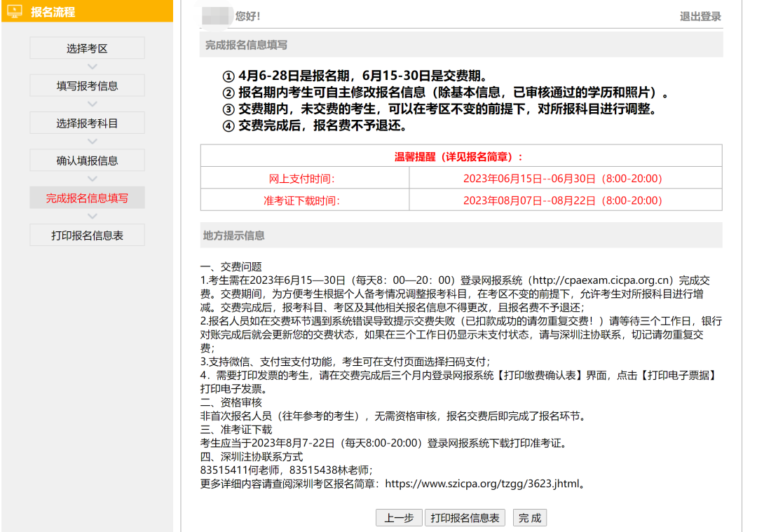The height and width of the screenshot is (532, 757).
Task: Click the chevron arrow below 选择报考科目
Action: click(93, 142)
